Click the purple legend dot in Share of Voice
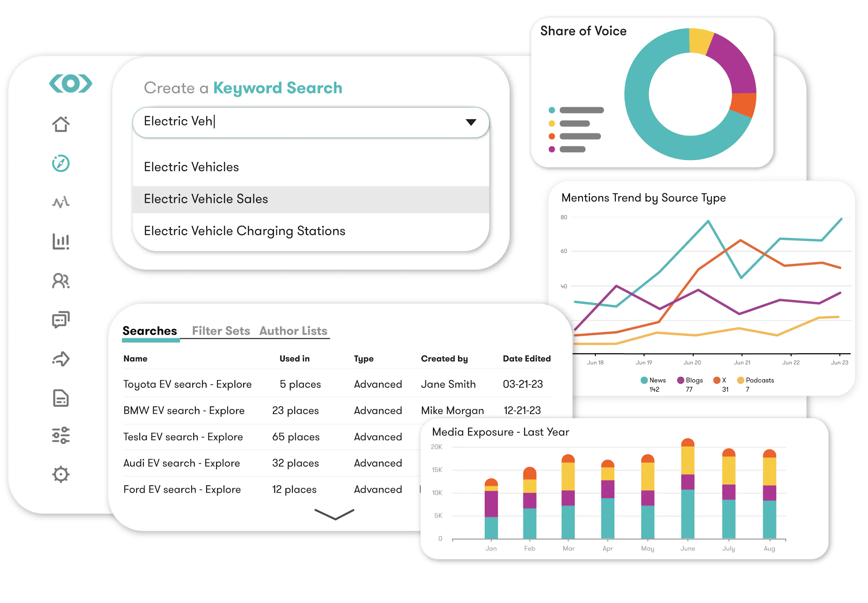Screen dimensions: 868x603 tap(551, 149)
